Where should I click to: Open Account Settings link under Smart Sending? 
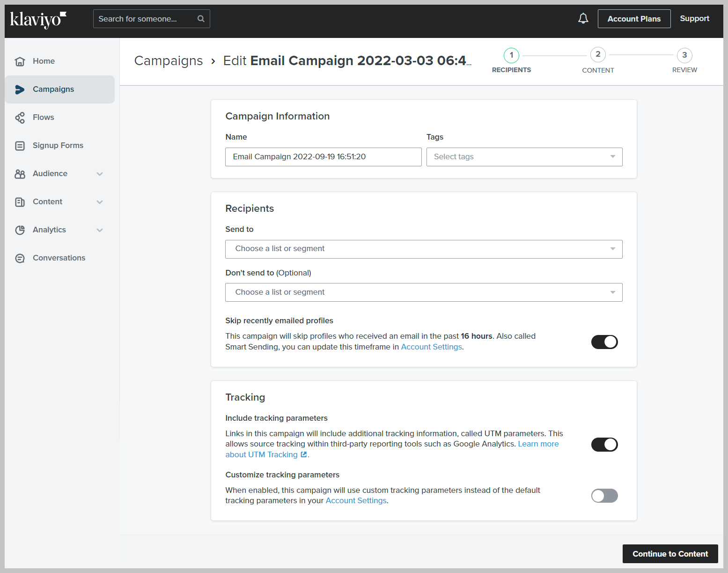pyautogui.click(x=431, y=347)
